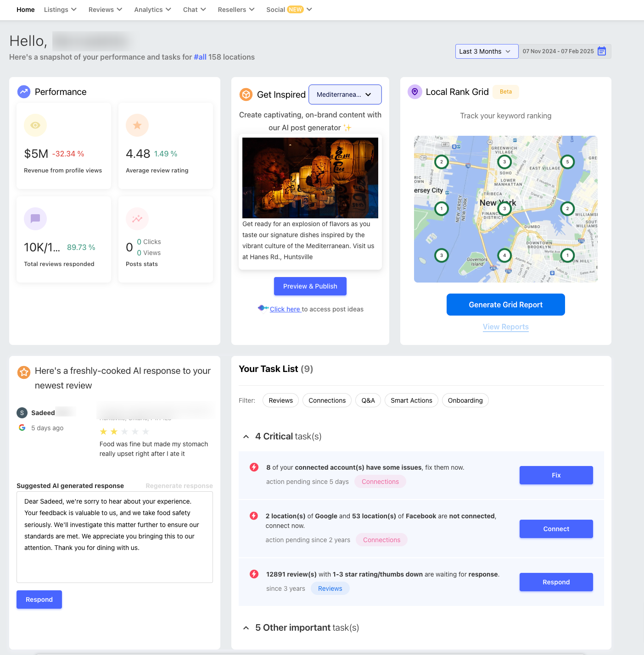Click the chat bubble icon for reviews responded
644x655 pixels.
pos(35,219)
